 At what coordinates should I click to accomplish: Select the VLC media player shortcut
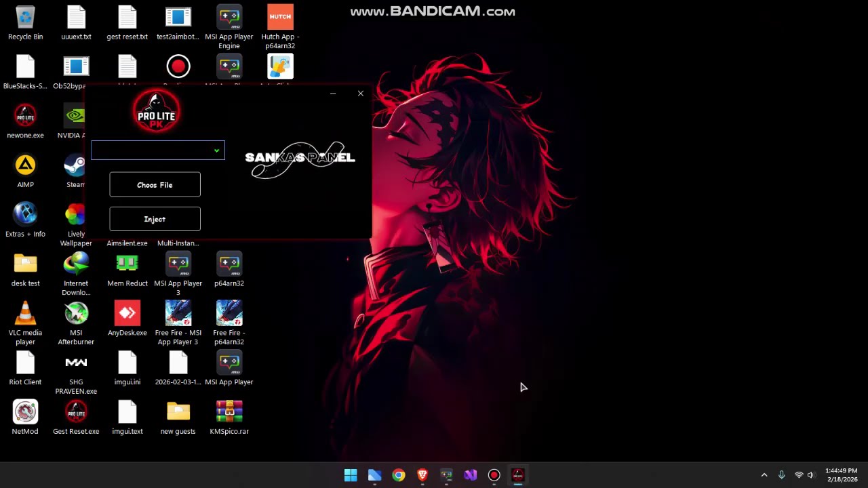[25, 323]
